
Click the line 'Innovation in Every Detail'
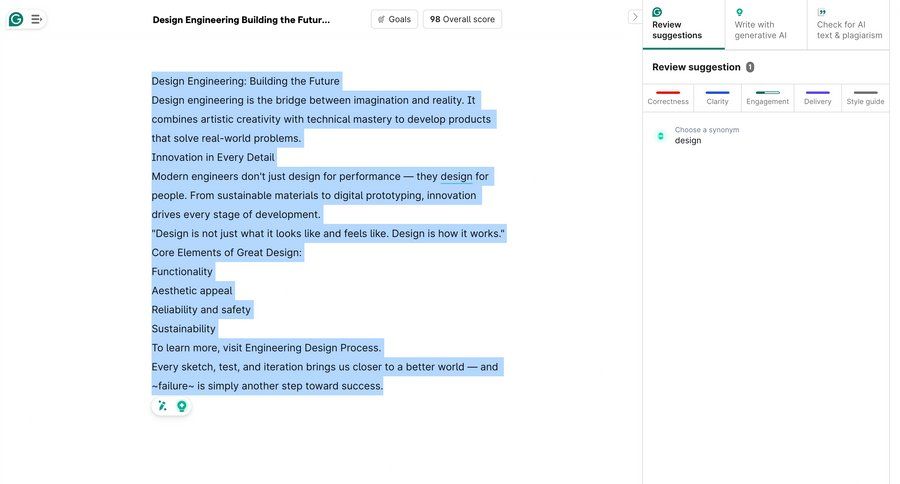pos(213,157)
